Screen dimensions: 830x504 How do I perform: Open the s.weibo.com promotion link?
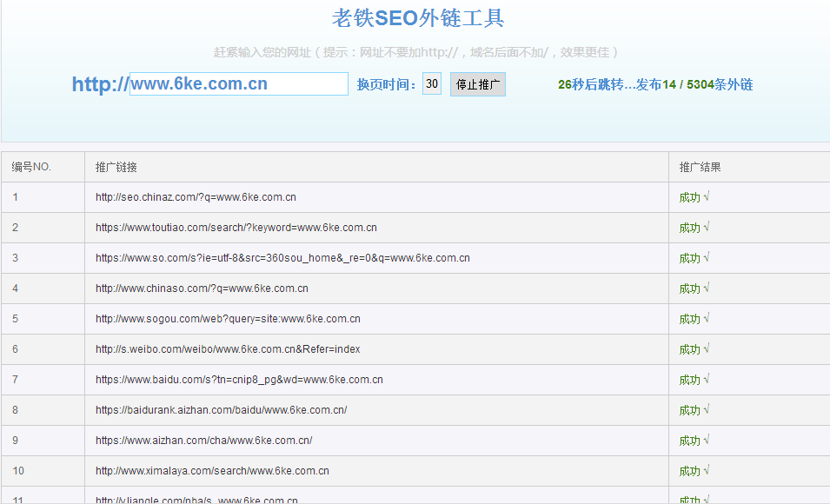(228, 349)
